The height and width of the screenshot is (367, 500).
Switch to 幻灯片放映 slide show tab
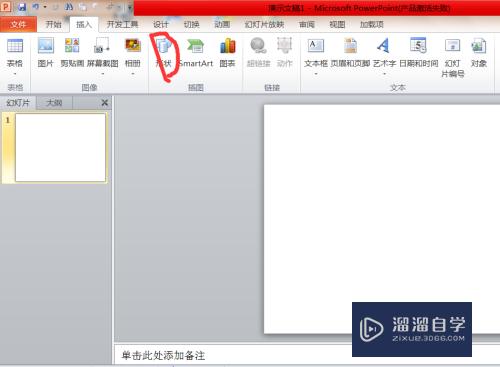264,24
